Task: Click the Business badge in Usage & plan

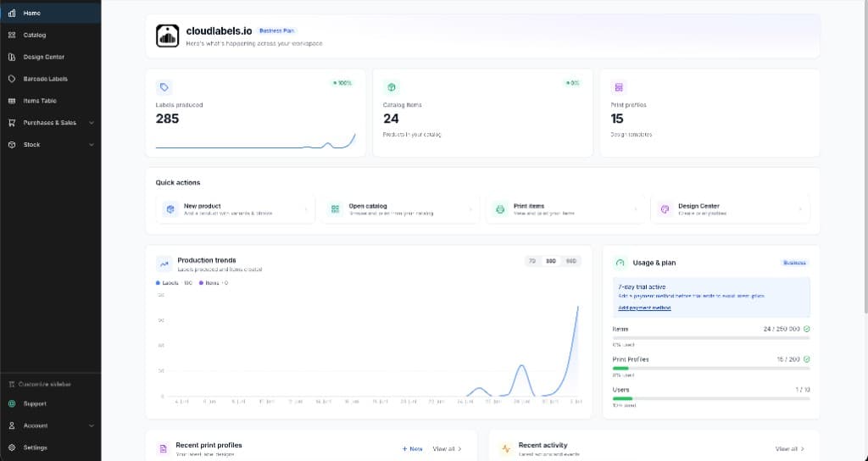Action: 794,263
